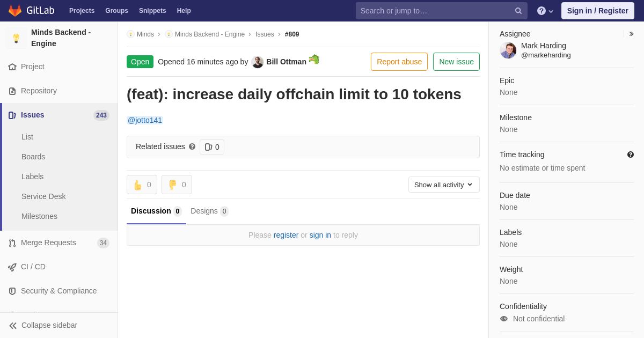Collapse the right sidebar with the double arrow
This screenshot has height=338, width=644.
pyautogui.click(x=631, y=34)
